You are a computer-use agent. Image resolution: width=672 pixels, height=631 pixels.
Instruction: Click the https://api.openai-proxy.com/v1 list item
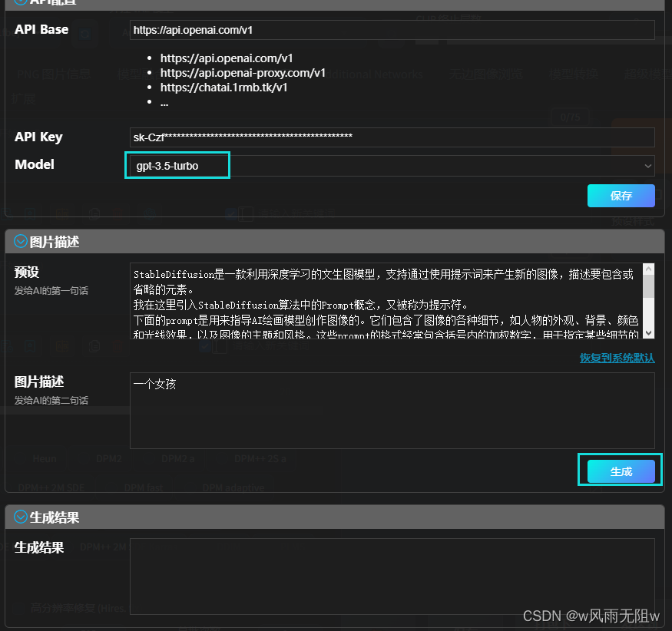[x=243, y=73]
